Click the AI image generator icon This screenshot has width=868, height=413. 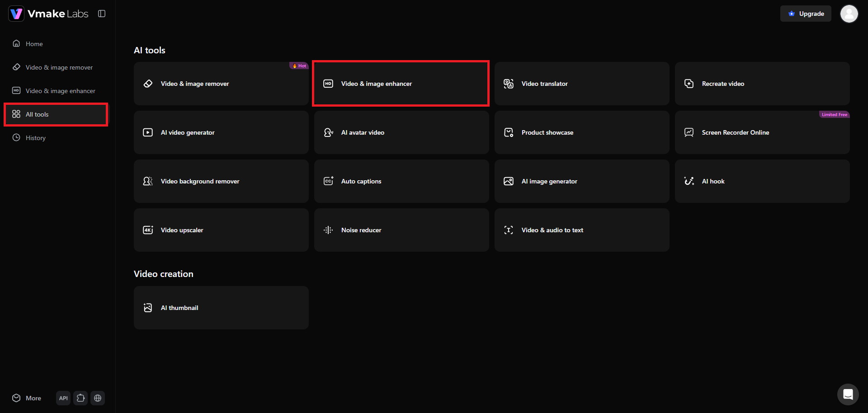509,181
